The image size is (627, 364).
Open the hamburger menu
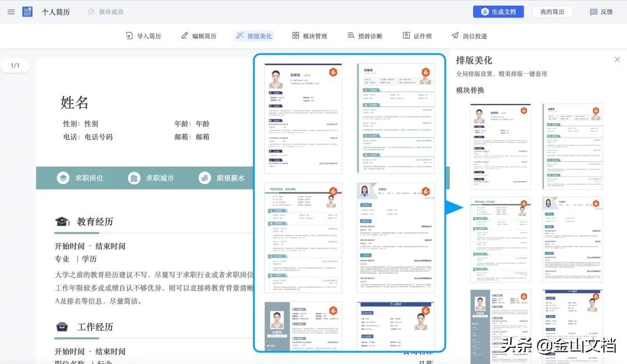(x=11, y=12)
